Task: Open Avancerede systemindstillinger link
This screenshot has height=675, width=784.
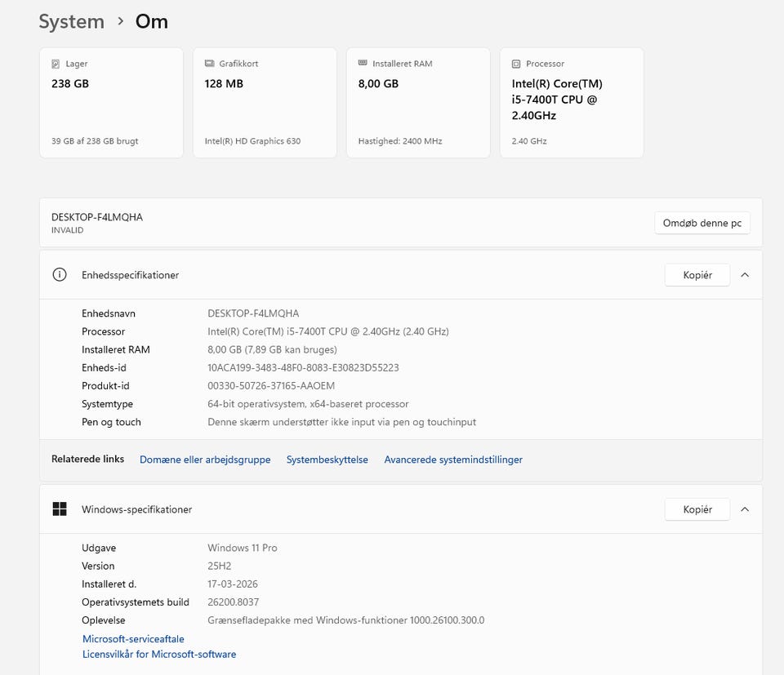Action: (453, 460)
